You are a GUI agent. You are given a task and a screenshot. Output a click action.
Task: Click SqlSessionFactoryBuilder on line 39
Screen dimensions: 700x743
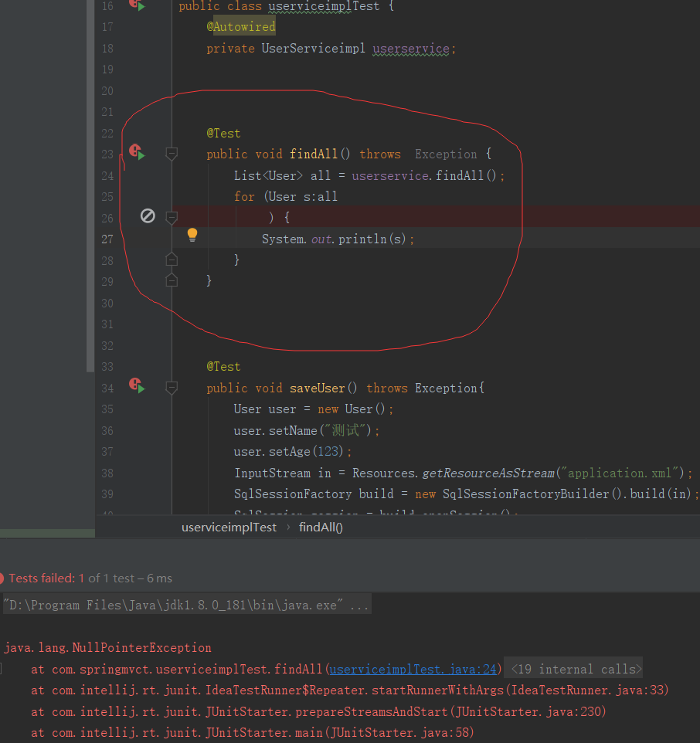pos(525,494)
